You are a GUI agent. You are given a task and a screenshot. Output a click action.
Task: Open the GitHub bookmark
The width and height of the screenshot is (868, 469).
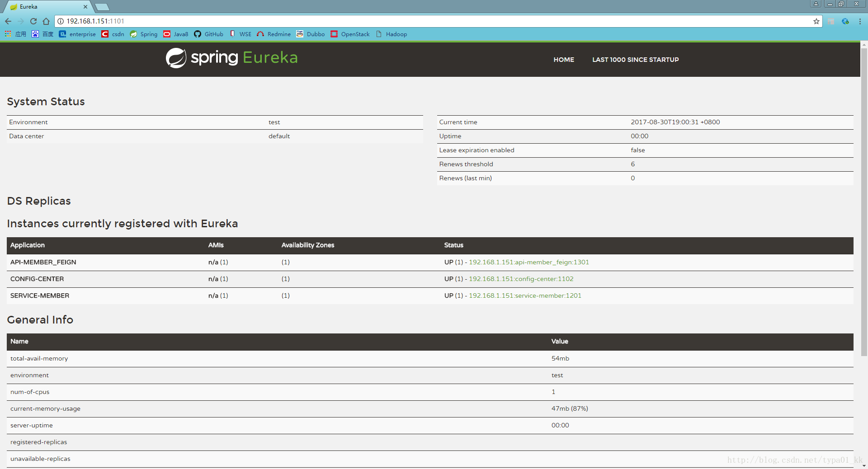pos(209,34)
